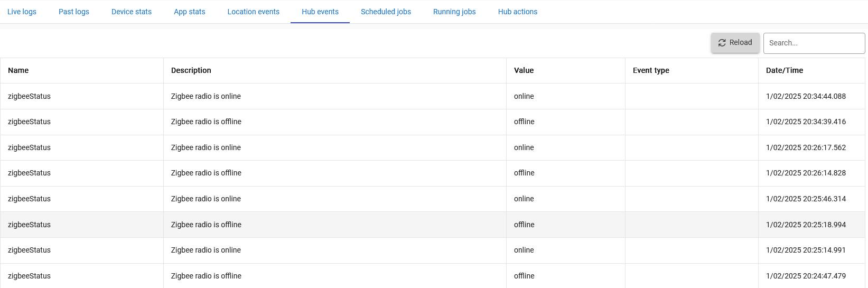This screenshot has height=288, width=868.
Task: Click the circular arrows Reload icon
Action: (x=722, y=43)
